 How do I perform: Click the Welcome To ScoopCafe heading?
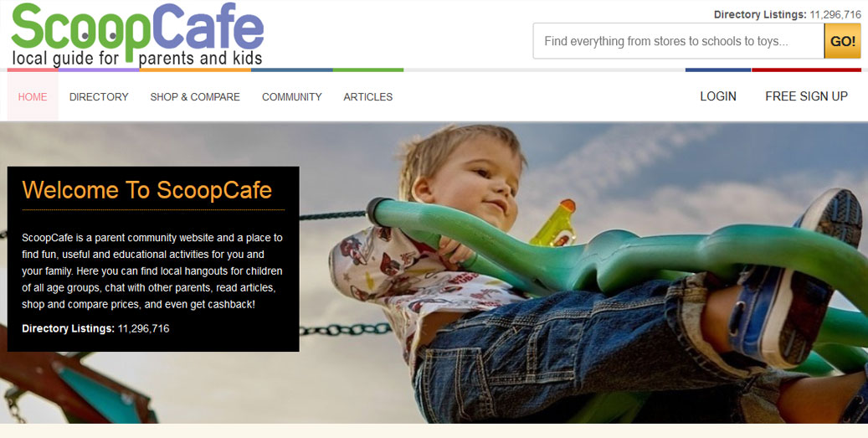coord(147,190)
